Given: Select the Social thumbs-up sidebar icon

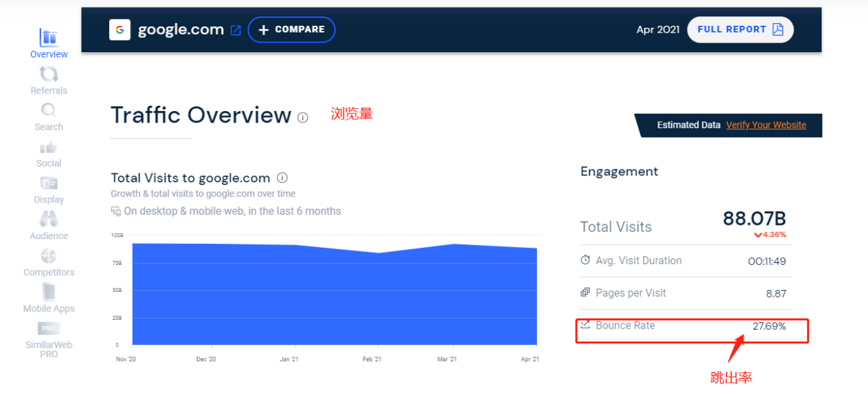Looking at the screenshot, I should point(49,148).
